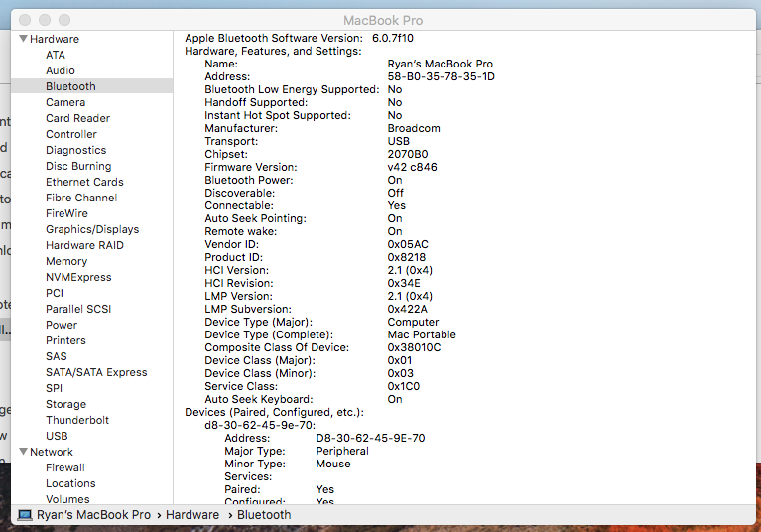This screenshot has width=761, height=532.
Task: Click the Discoverable value Off
Action: 396,193
